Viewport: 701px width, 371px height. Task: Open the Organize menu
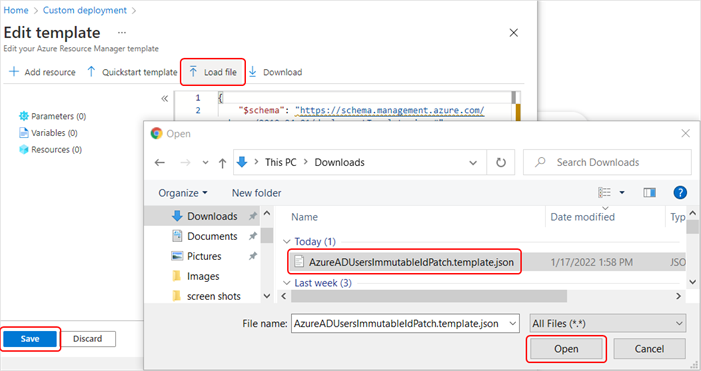click(183, 193)
